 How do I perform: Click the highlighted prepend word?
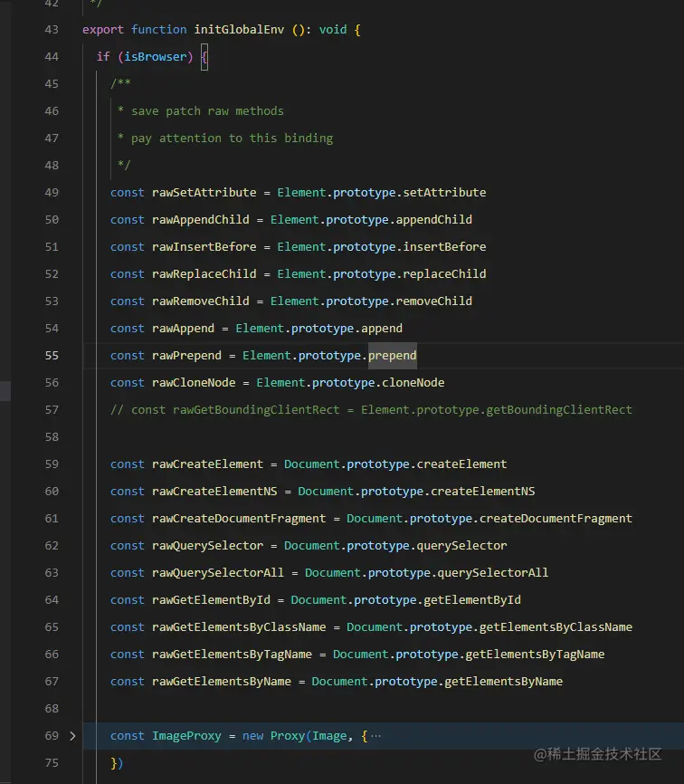(x=392, y=356)
